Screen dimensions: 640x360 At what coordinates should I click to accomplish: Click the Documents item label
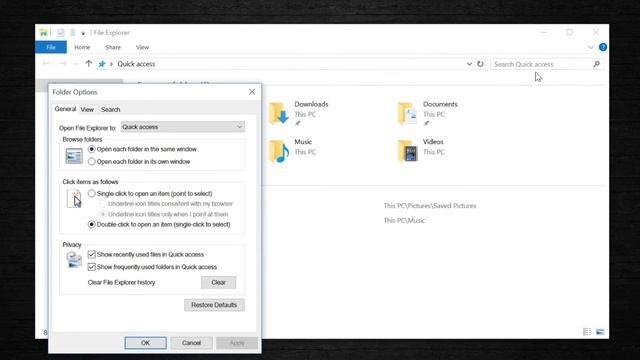[440, 104]
